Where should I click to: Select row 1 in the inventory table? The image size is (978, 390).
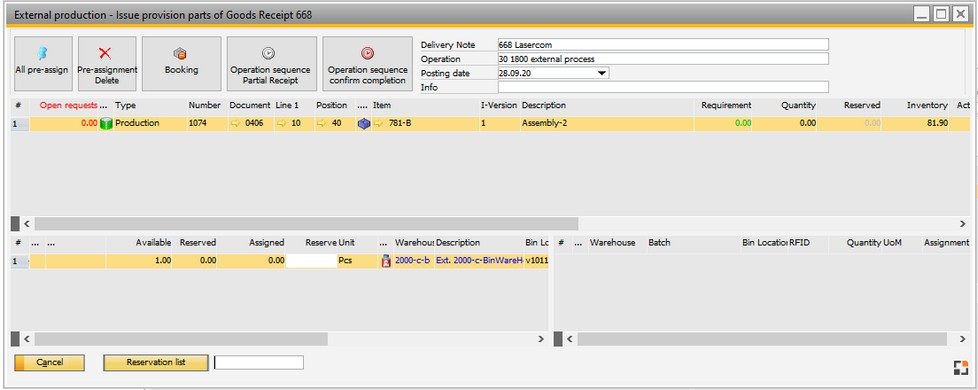[x=20, y=261]
